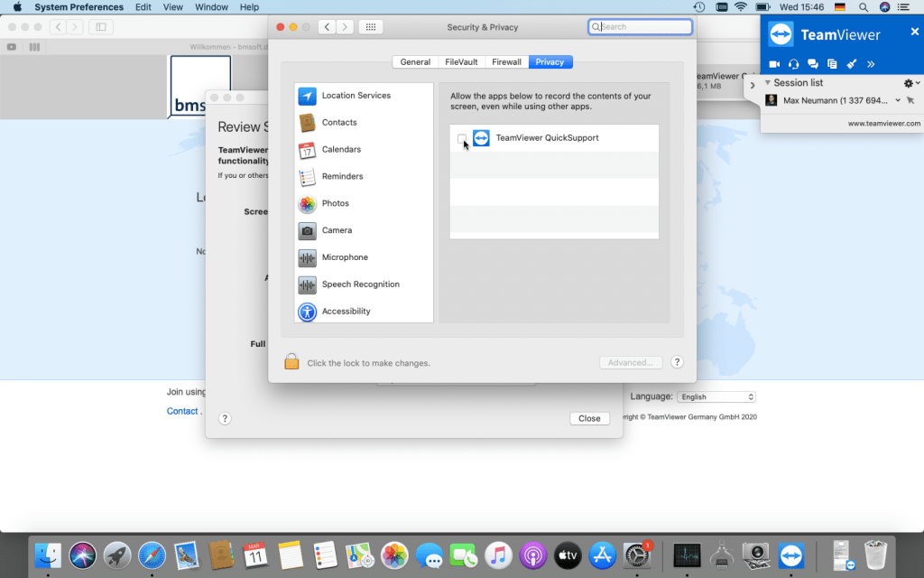Open the Wi-Fi status menu
Viewport: 924px width, 578px height.
tap(742, 7)
